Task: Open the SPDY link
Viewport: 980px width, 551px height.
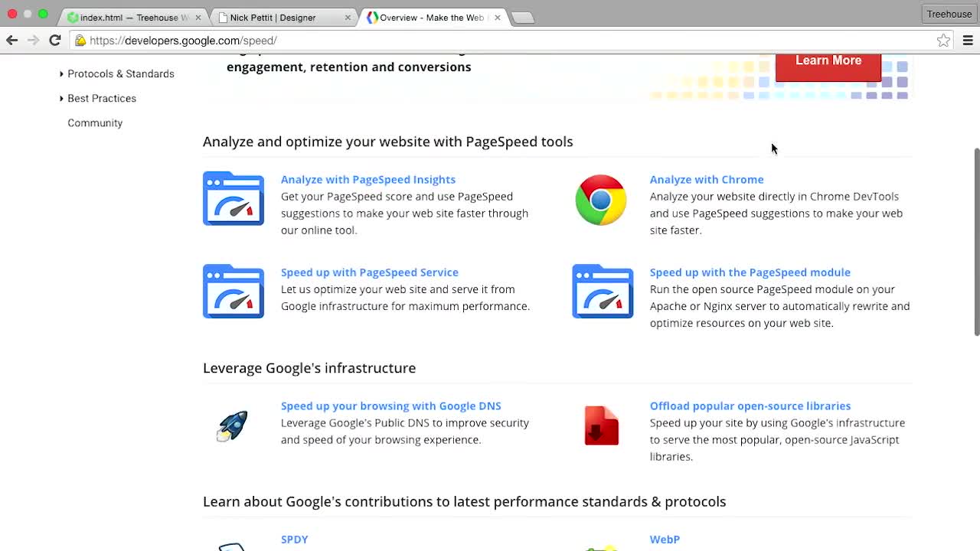Action: pyautogui.click(x=294, y=539)
